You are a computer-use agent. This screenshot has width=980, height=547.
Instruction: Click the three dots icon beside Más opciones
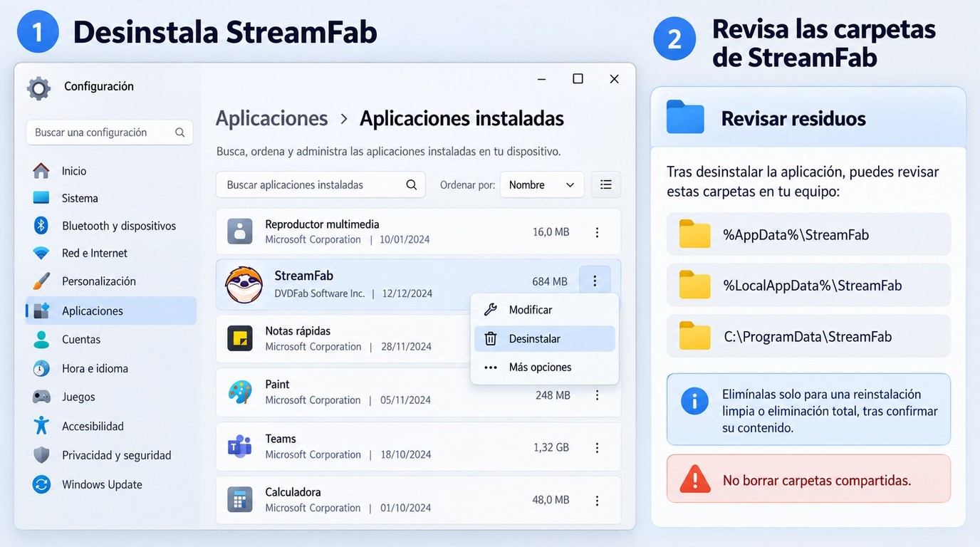tap(491, 368)
